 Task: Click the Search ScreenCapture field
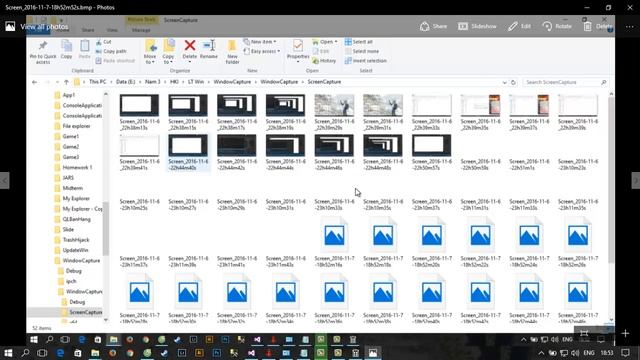(565, 82)
